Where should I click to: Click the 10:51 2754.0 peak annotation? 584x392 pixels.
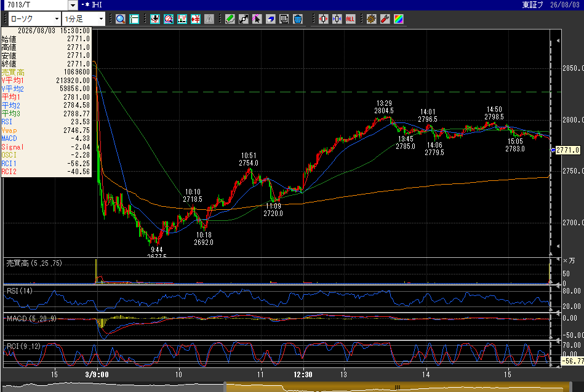[249, 159]
